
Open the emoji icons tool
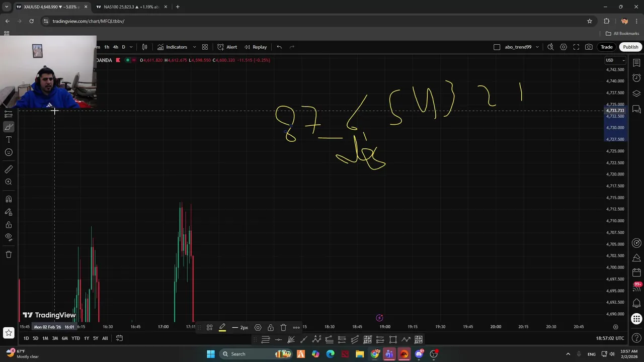[x=9, y=152]
